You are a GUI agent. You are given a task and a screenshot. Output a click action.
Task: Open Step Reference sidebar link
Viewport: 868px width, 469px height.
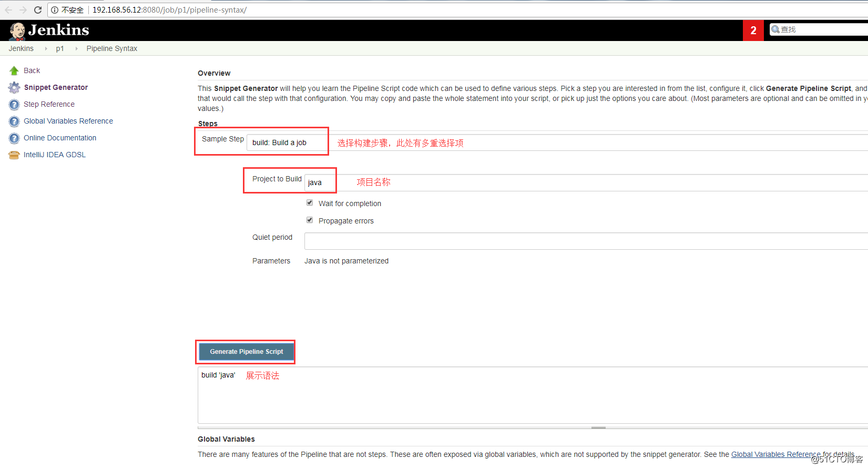(x=49, y=104)
